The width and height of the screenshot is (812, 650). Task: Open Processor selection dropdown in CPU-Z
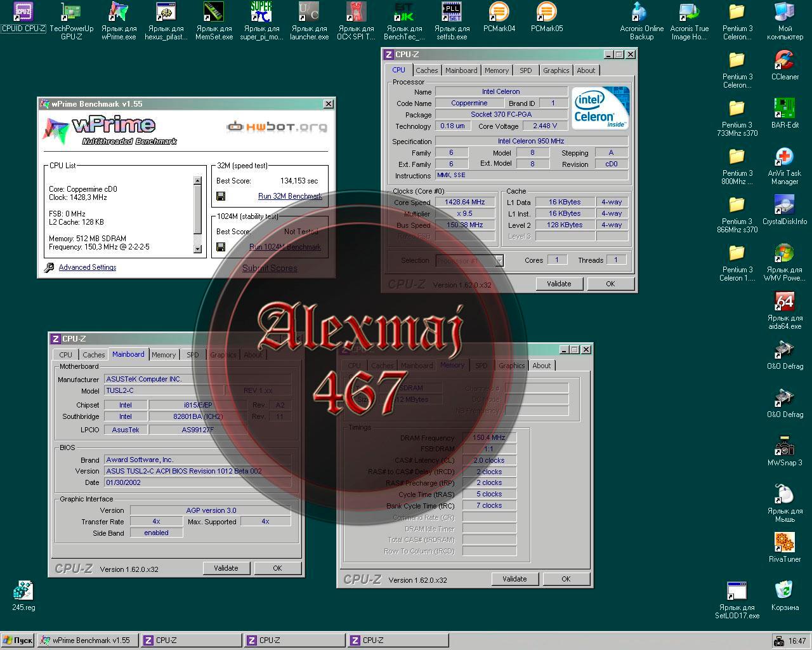point(499,260)
